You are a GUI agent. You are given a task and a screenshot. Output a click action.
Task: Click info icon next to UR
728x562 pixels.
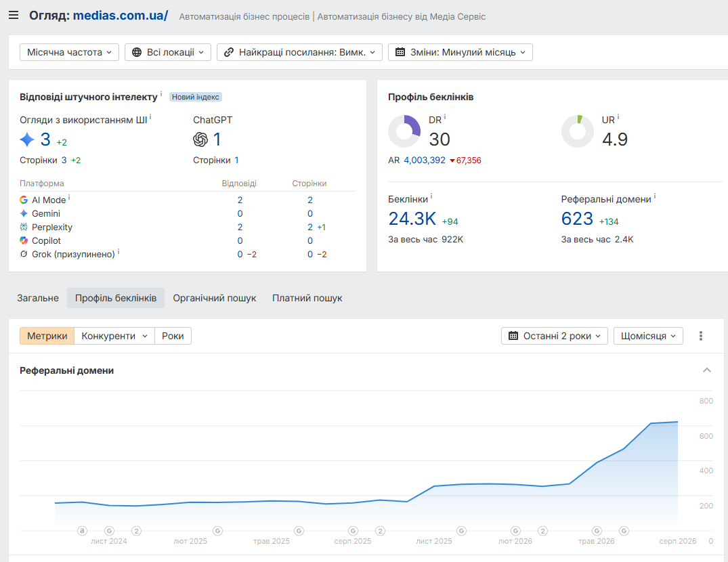pyautogui.click(x=618, y=117)
